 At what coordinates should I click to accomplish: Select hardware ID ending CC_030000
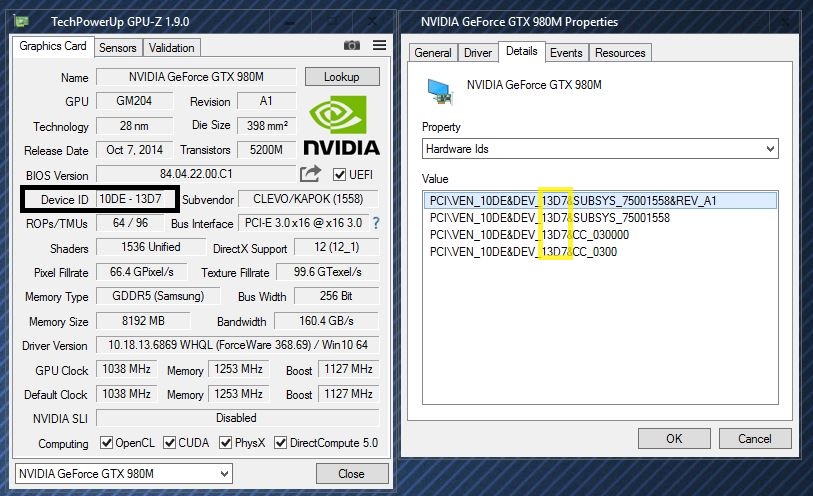(529, 235)
